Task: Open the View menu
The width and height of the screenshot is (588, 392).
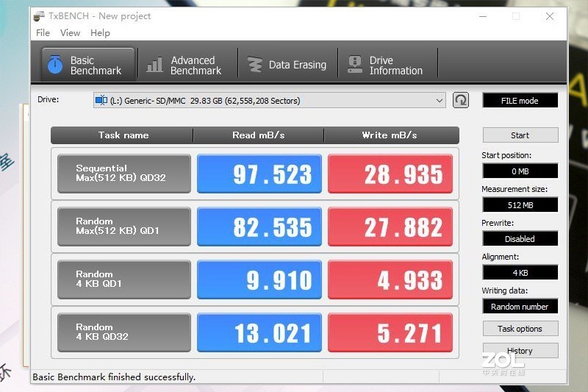Action: point(70,33)
